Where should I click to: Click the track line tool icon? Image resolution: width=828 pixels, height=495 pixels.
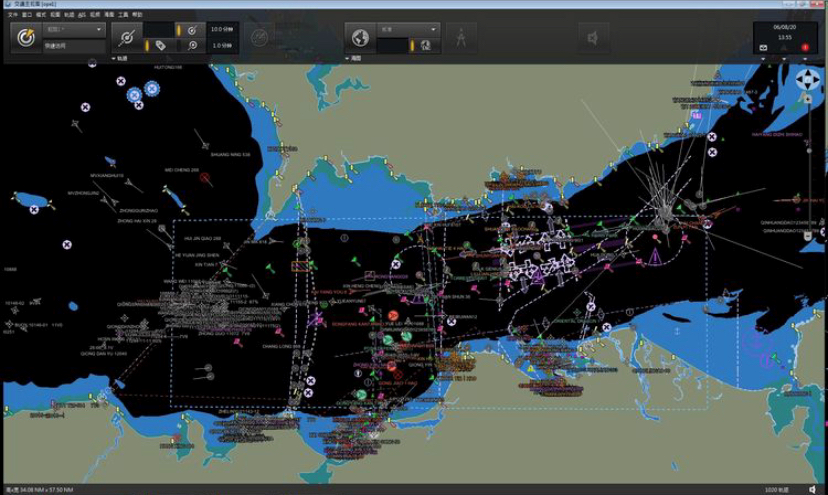tap(127, 38)
